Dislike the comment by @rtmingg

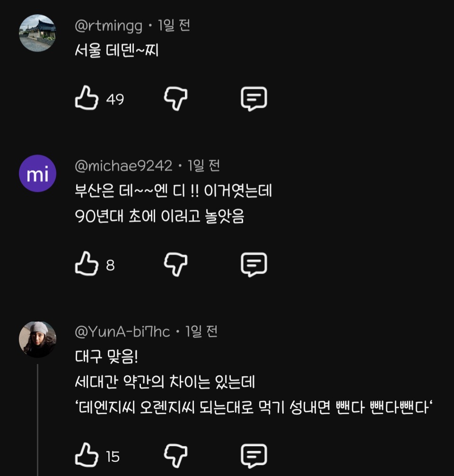coord(176,99)
